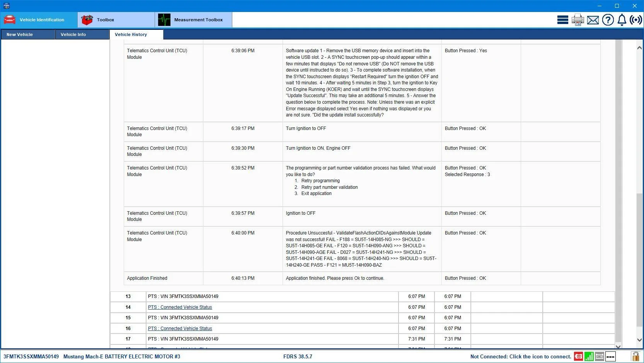
Task: Select the Vehicle Info tab
Action: (x=82, y=34)
